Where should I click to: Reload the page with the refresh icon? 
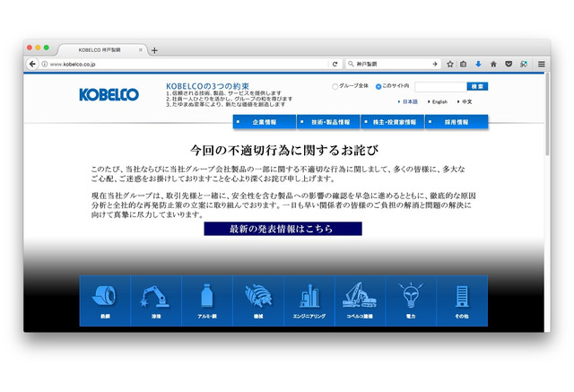[335, 64]
